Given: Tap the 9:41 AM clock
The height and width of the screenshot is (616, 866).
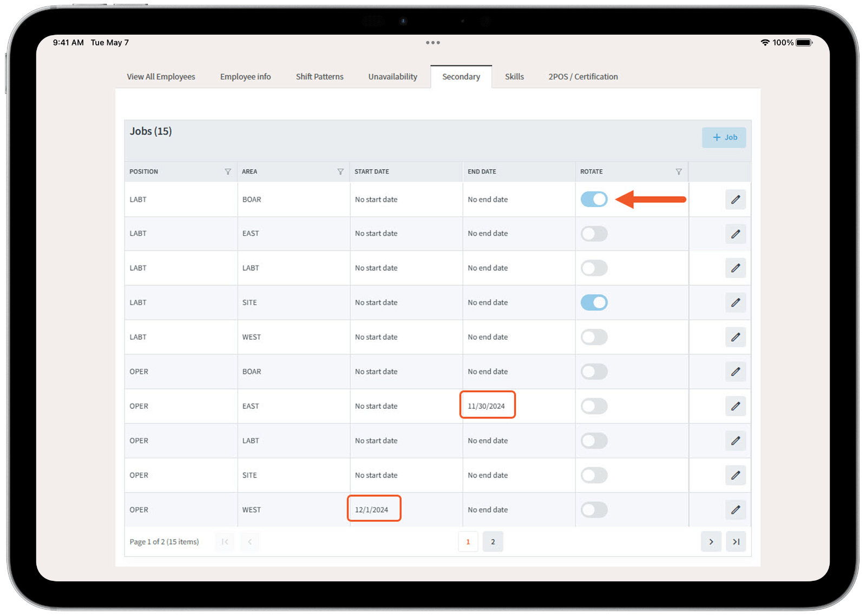Looking at the screenshot, I should point(68,43).
